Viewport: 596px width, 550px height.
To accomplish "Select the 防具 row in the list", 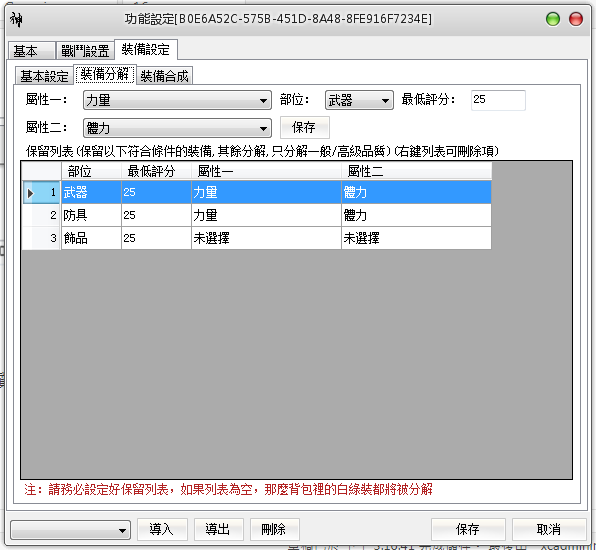I will pos(257,216).
